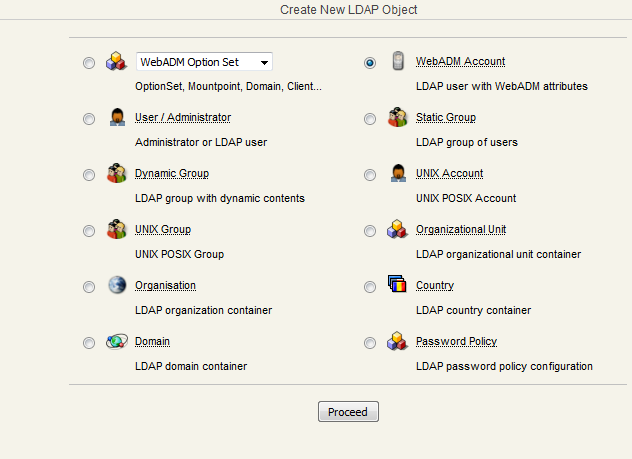Click the UNIX Account link

pos(449,173)
